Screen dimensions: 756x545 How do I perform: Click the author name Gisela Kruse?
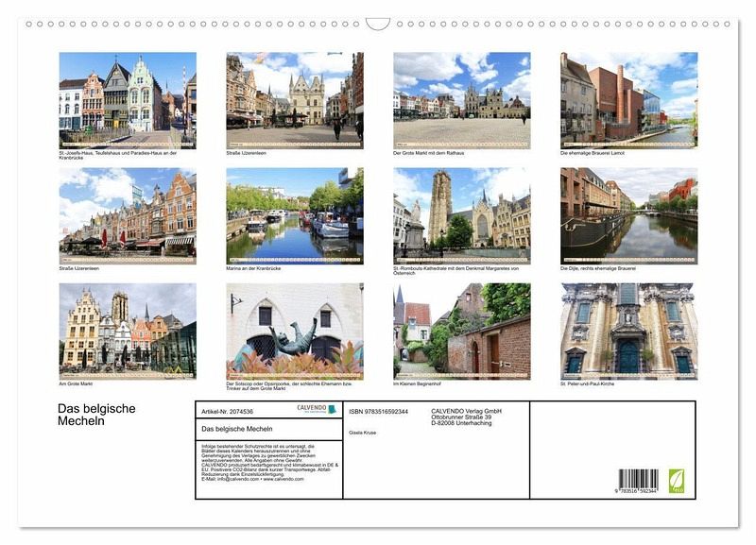[363, 432]
